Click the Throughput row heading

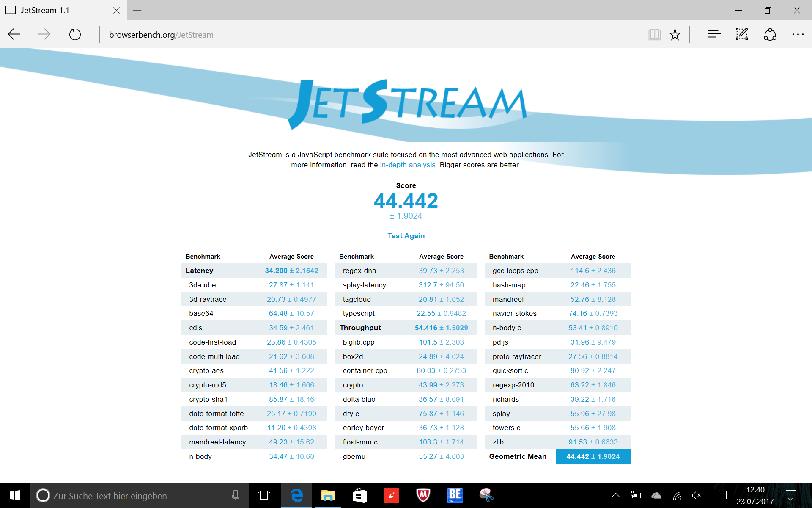[360, 328]
